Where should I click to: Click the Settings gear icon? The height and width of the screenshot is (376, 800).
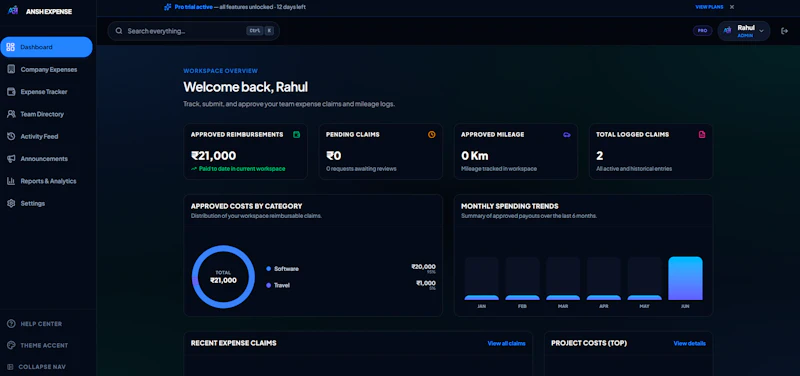[11, 204]
